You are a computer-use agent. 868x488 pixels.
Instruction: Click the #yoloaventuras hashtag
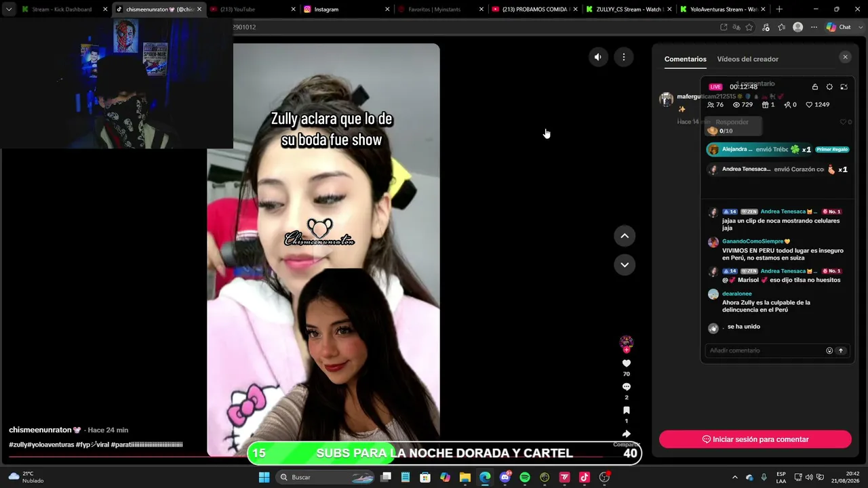coord(52,445)
